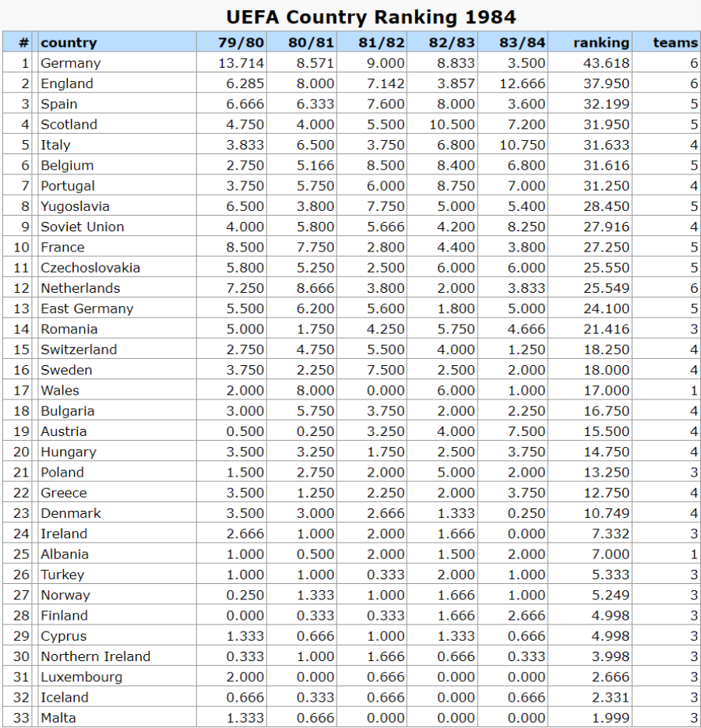Click England's 83/84 value 12.666
The width and height of the screenshot is (701, 728).
tap(522, 83)
